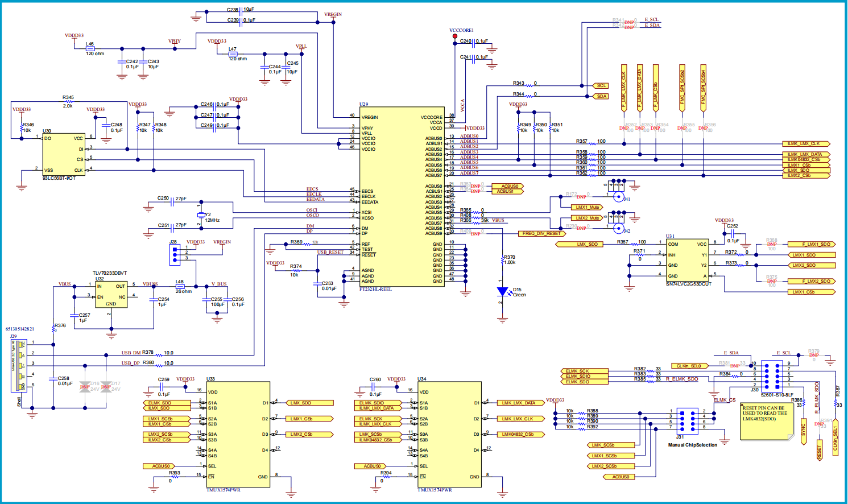Select the L46 120 ohm ferrite bead
Image resolution: width=848 pixels, height=504 pixels.
(x=90, y=48)
